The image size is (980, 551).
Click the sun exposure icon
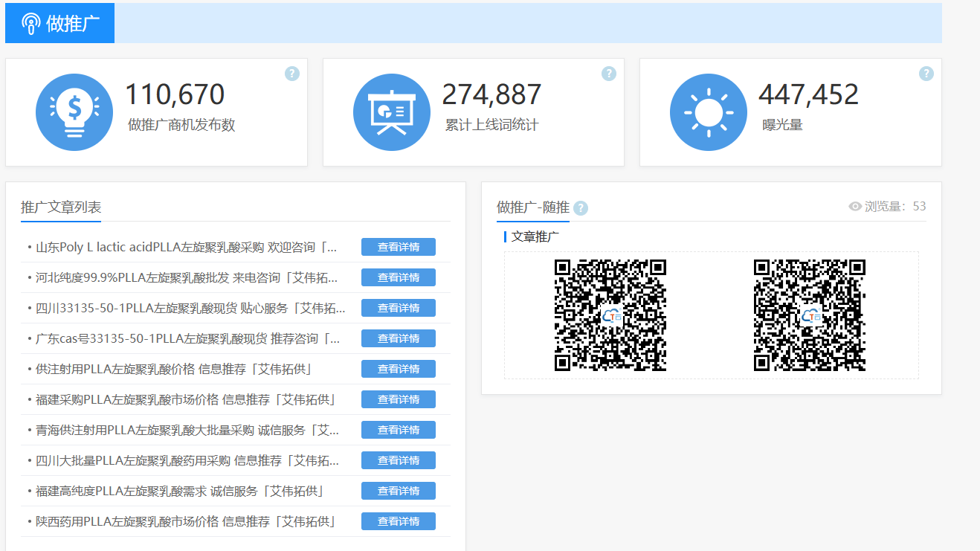[x=709, y=112]
